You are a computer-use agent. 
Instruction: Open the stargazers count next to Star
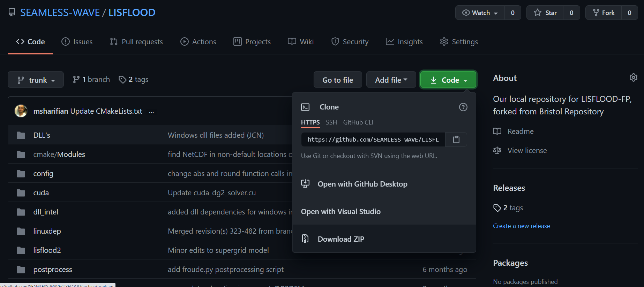571,13
